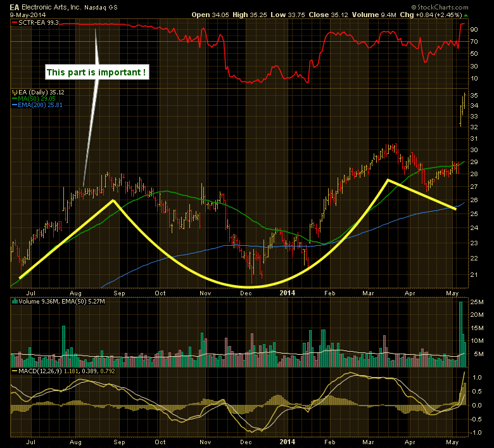Click the 26 label on the price axis
The height and width of the screenshot is (448, 494).
474,200
